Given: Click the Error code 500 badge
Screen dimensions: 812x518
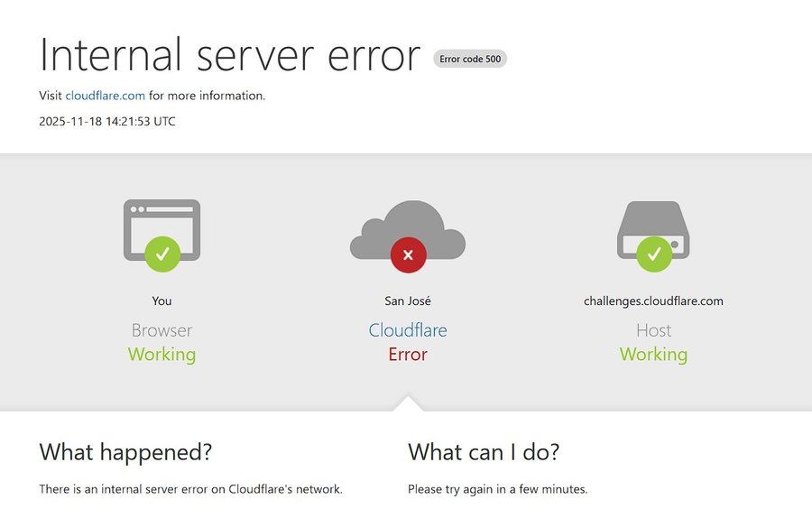Looking at the screenshot, I should pyautogui.click(x=470, y=59).
